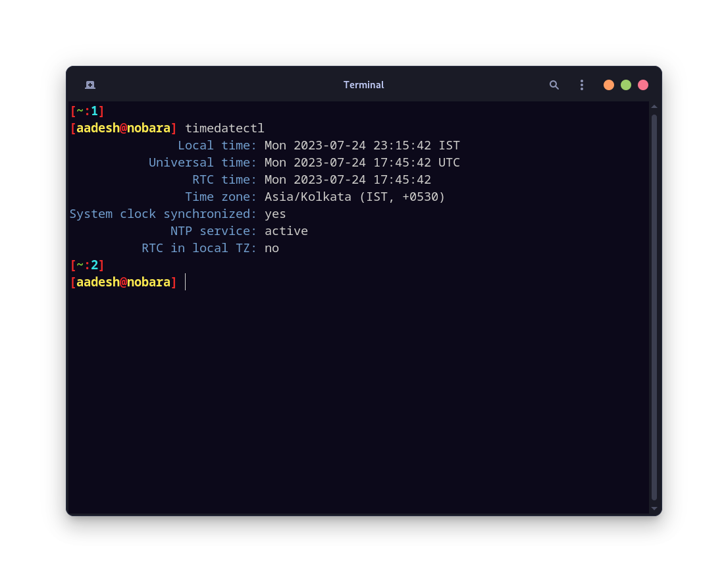Select the timedatectl command text
This screenshot has width=728, height=582.
point(224,128)
